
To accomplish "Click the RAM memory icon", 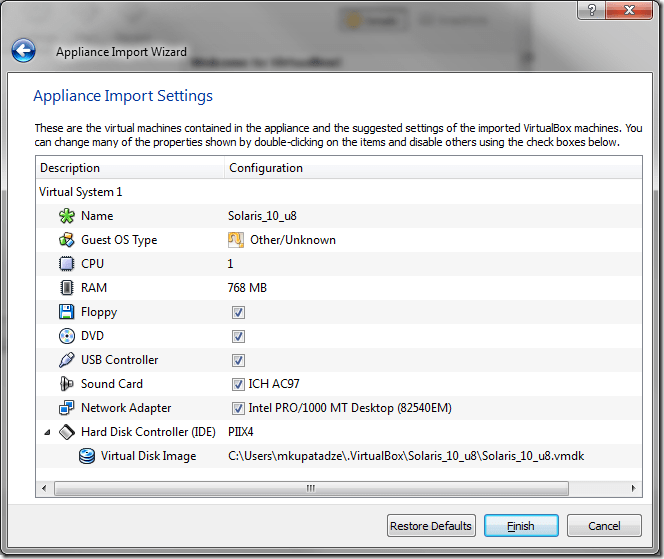I will coord(66,288).
